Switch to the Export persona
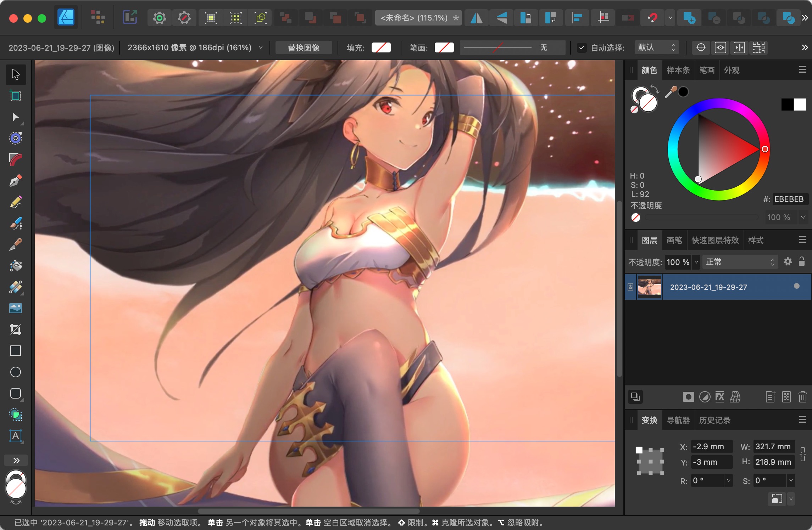 click(x=130, y=18)
